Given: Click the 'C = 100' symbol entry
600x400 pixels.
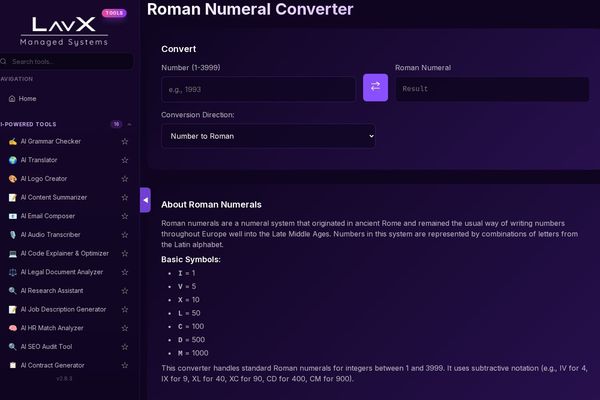Looking at the screenshot, I should click(x=191, y=327).
